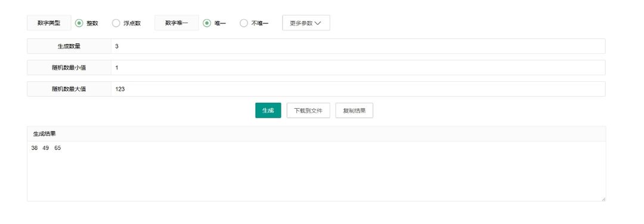
Task: Click the 数字类型 label
Action: [49, 23]
